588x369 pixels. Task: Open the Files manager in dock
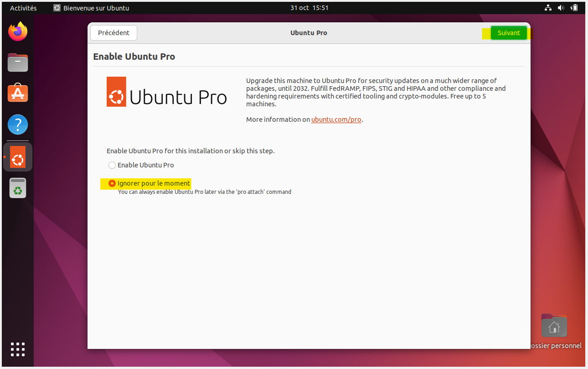click(x=18, y=62)
